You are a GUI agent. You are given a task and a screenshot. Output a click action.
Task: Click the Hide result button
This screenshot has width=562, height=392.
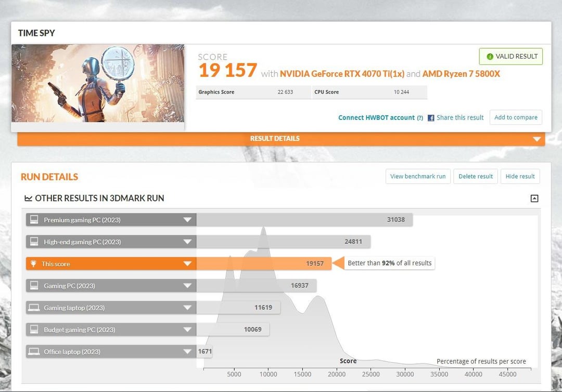tap(520, 176)
